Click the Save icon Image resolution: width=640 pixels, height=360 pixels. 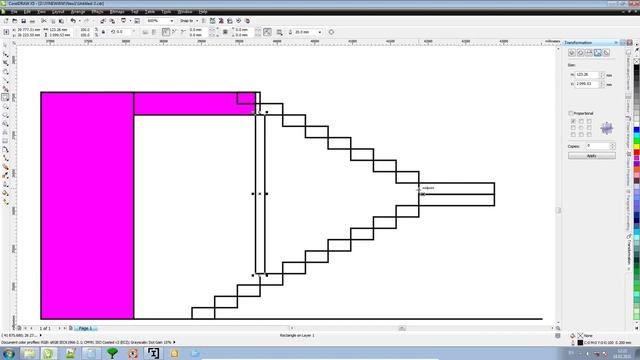point(24,21)
